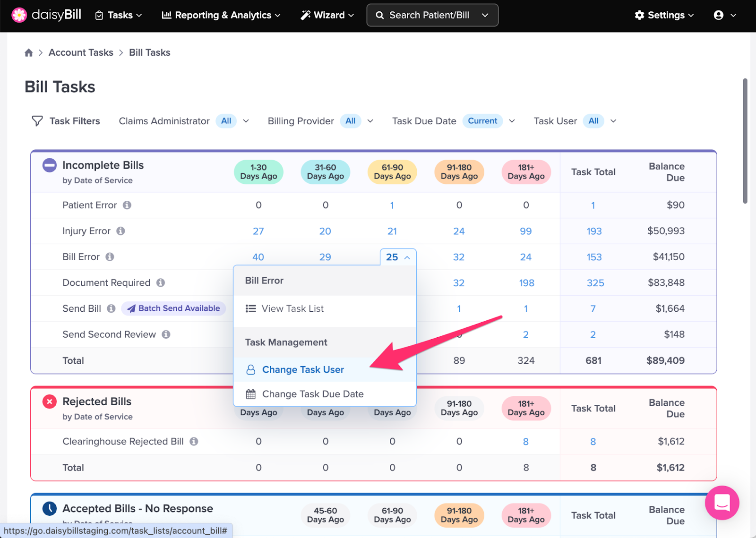756x538 pixels.
Task: Open Document Required 181+ count 198
Action: coord(527,282)
